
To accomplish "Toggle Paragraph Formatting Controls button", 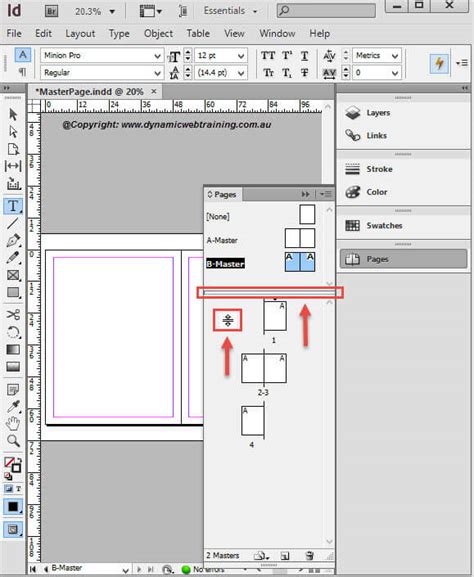I will click(22, 72).
